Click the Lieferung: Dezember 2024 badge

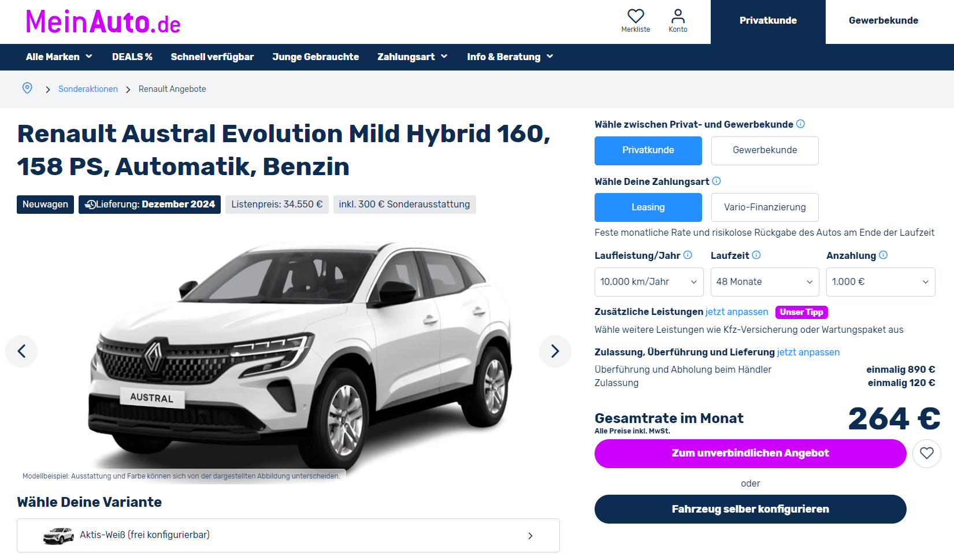(150, 205)
